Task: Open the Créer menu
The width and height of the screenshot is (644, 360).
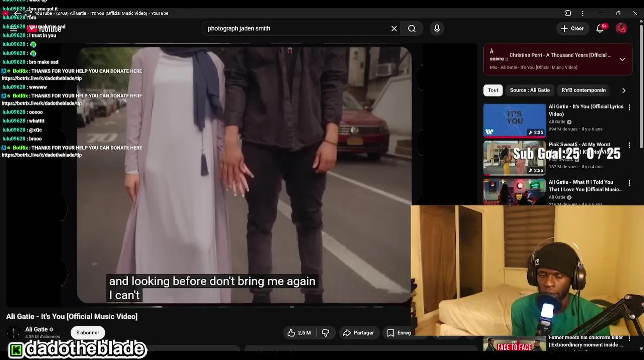Action: [572, 29]
